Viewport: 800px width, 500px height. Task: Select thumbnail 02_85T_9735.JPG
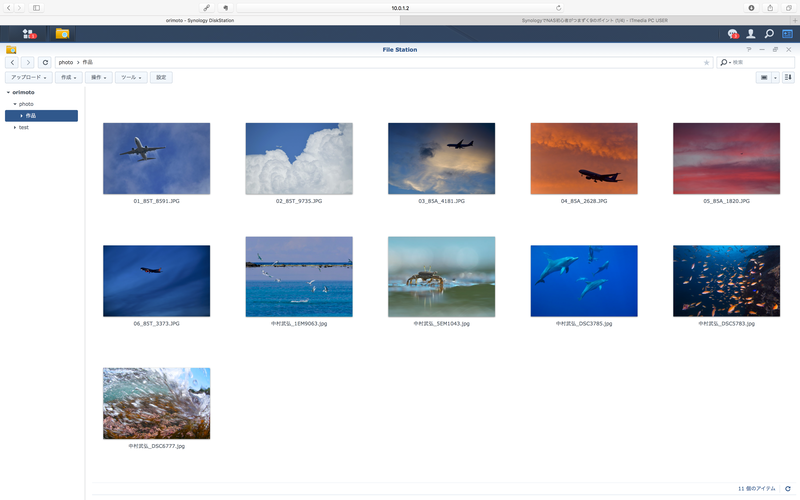pyautogui.click(x=299, y=159)
